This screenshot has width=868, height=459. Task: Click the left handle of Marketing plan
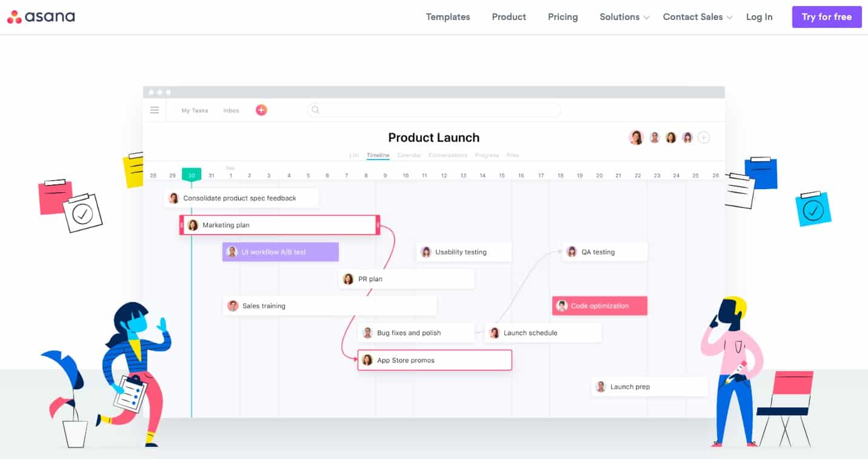182,225
